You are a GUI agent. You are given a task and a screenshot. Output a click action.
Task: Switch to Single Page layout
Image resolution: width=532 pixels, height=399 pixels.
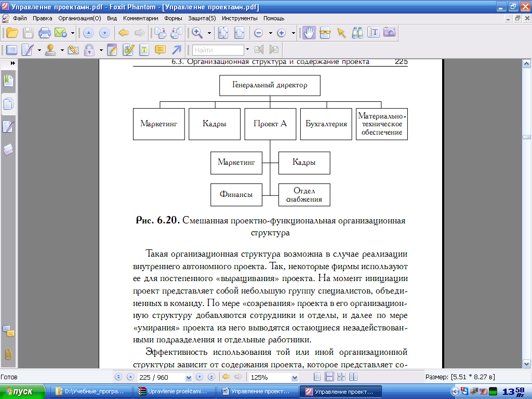coord(317,377)
